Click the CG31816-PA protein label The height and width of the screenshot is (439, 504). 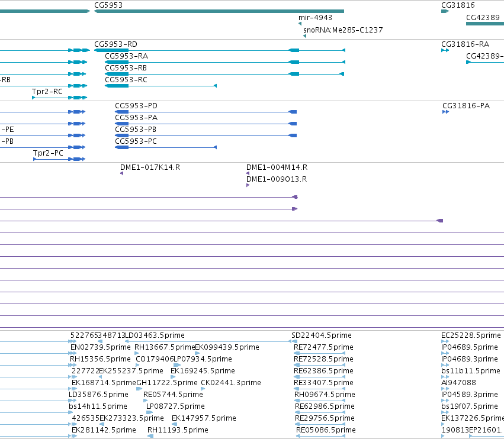[466, 106]
